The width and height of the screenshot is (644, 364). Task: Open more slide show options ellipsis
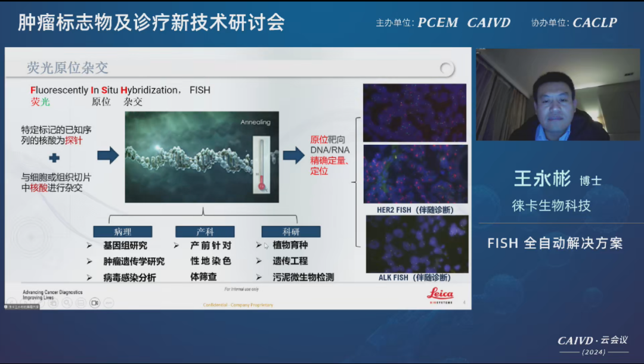pyautogui.click(x=109, y=303)
